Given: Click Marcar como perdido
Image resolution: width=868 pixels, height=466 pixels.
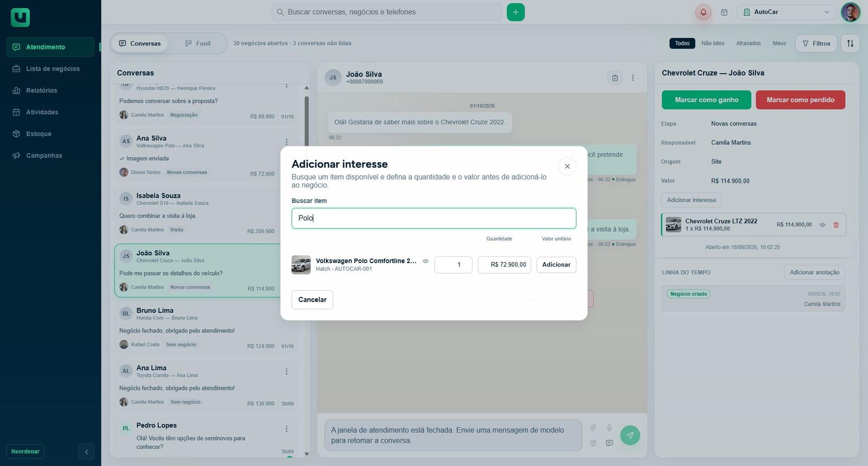Looking at the screenshot, I should (800, 100).
